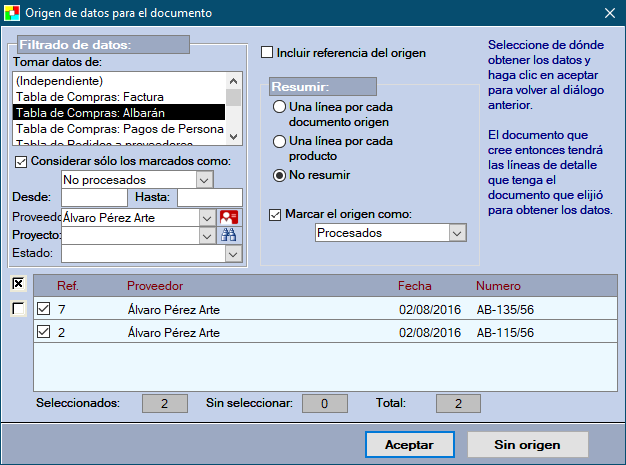Image resolution: width=626 pixels, height=465 pixels.
Task: Expand the Proveedor combo box arrow
Action: click(x=206, y=217)
